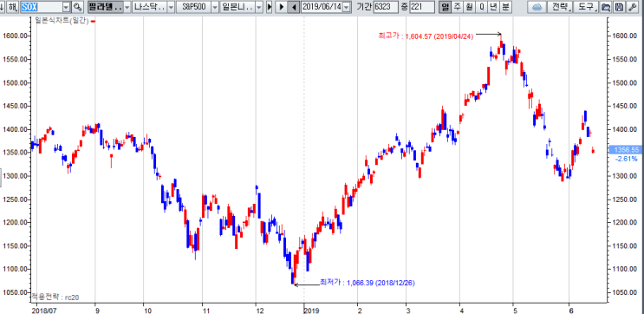644x314 pixels.
Task: Open the symbol search magnifier icon
Action: pyautogui.click(x=77, y=7)
